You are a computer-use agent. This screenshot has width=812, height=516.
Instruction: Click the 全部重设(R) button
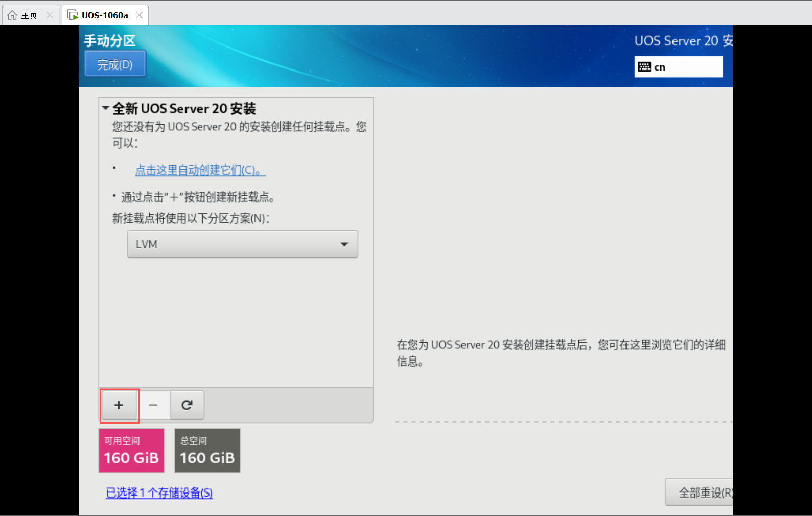click(x=699, y=492)
